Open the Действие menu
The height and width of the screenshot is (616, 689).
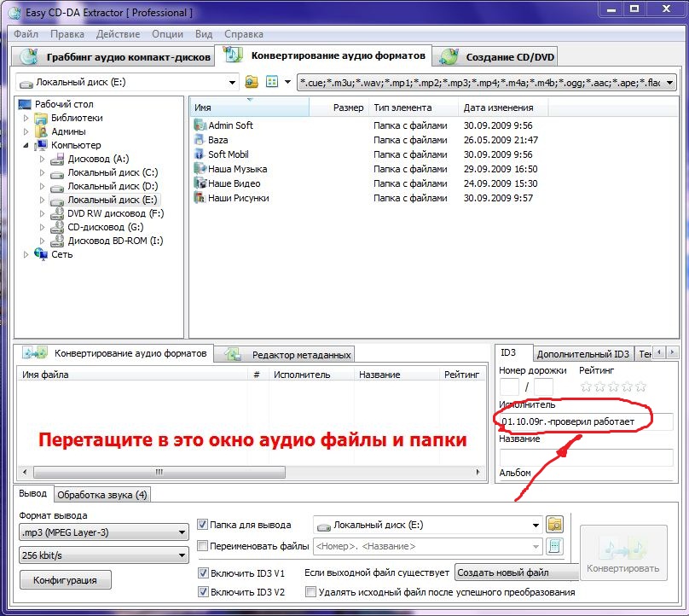[119, 34]
